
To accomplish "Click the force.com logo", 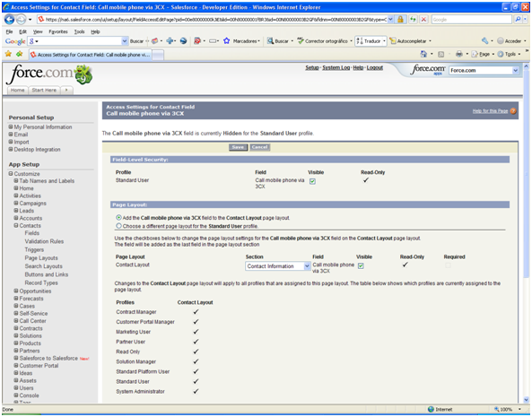I will click(49, 74).
